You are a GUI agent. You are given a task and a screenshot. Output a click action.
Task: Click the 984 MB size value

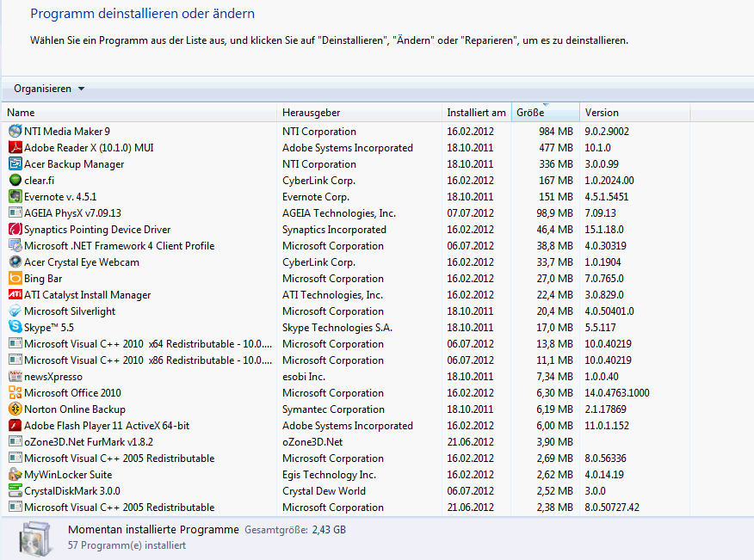[x=556, y=132]
